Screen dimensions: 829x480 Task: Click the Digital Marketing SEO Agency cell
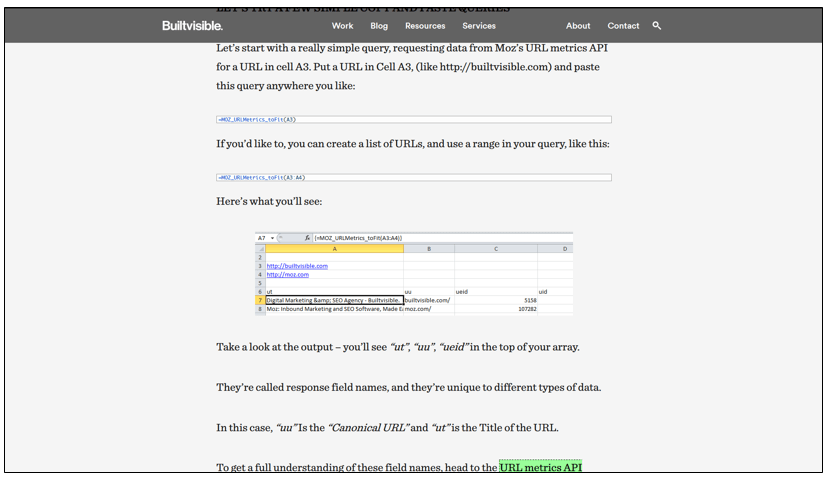334,300
